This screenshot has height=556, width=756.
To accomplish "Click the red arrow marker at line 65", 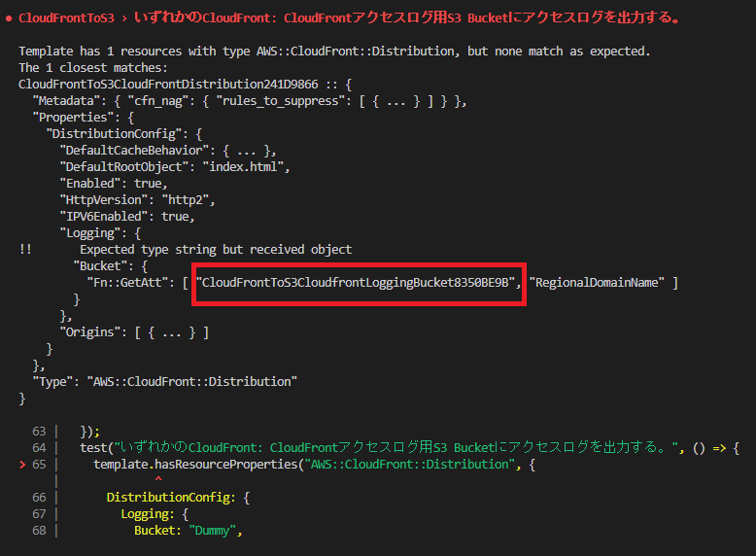I will point(22,465).
